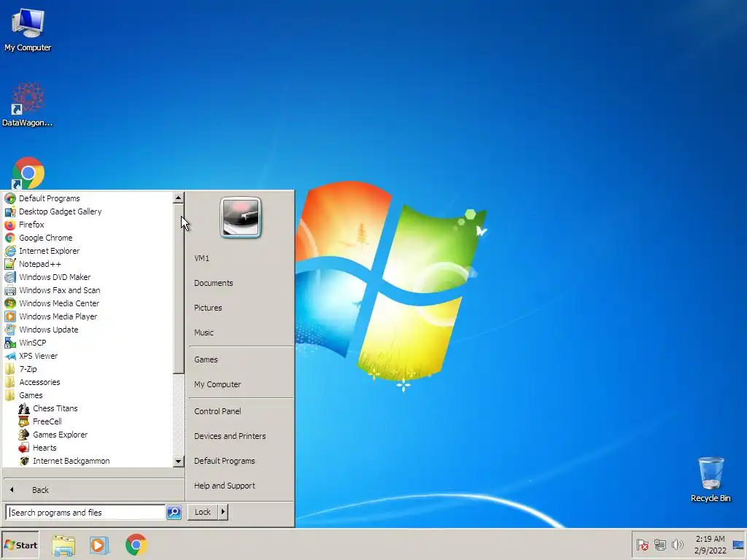Click the network tray icon
747x560 pixels.
[x=659, y=545]
